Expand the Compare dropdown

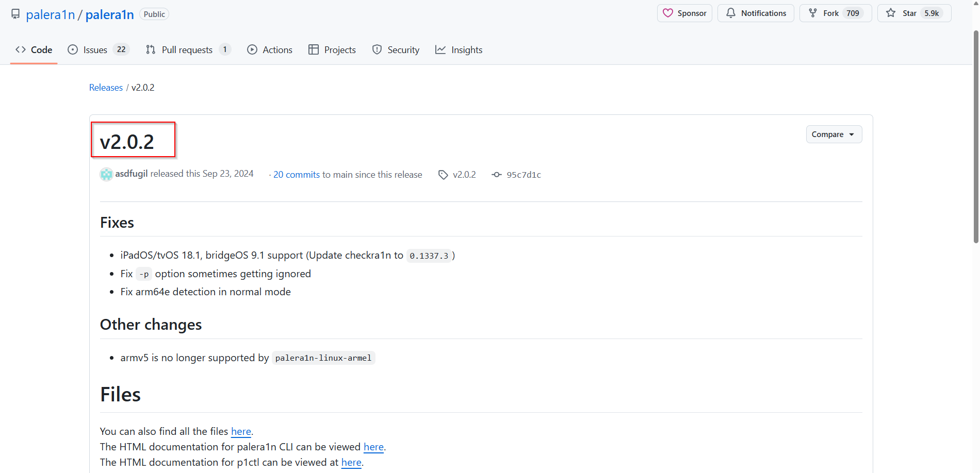pos(834,134)
